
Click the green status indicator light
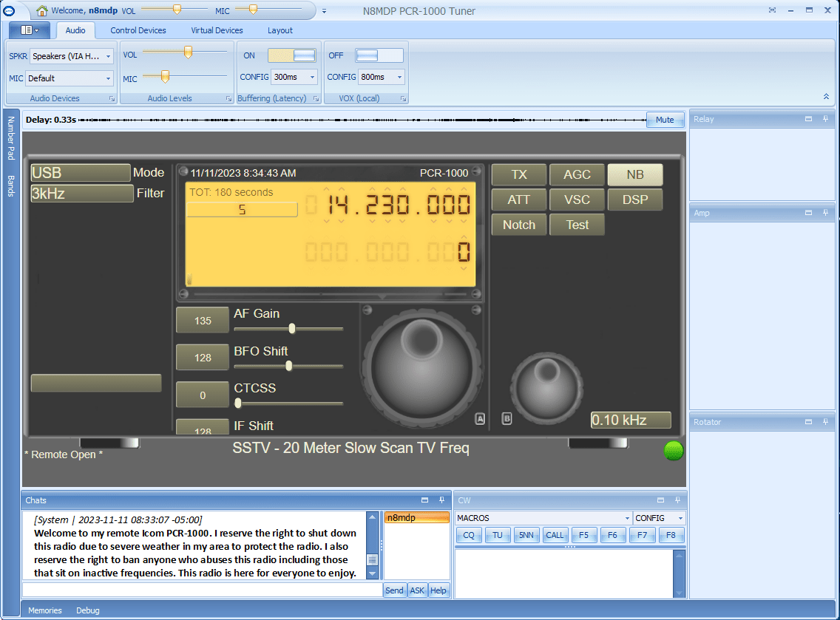(x=674, y=451)
